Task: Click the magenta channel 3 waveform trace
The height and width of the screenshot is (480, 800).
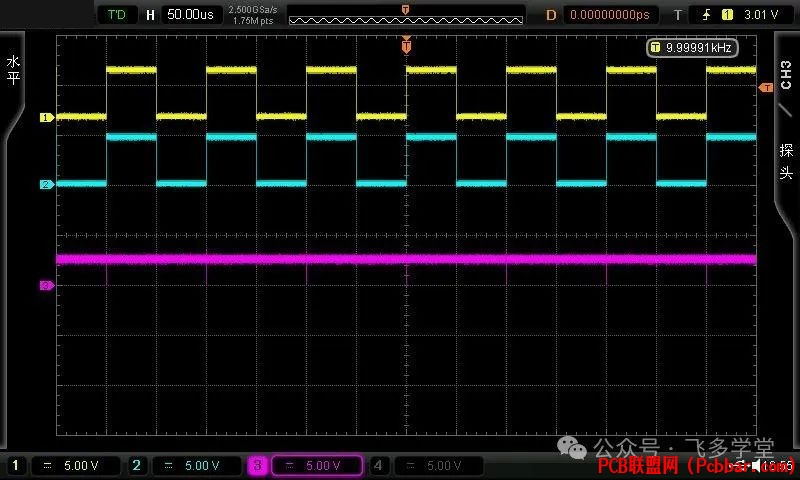Action: click(406, 259)
